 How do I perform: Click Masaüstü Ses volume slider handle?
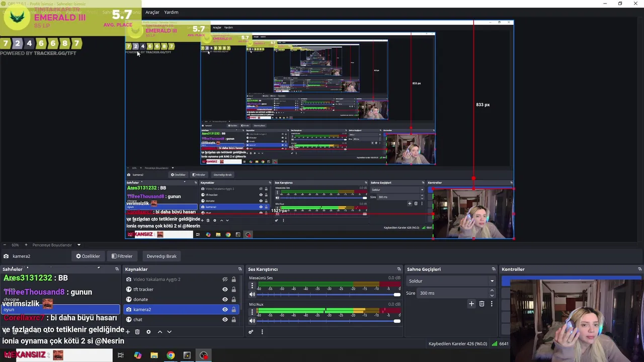click(x=397, y=295)
